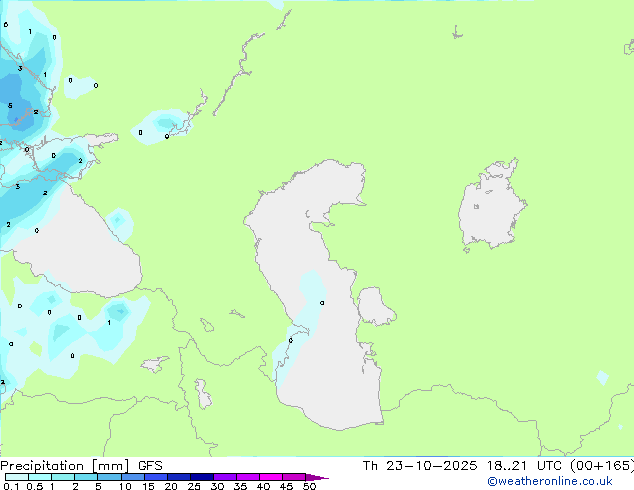Click the 'GFS' model label
Image resolution: width=634 pixels, height=490 pixels.
pos(150,466)
